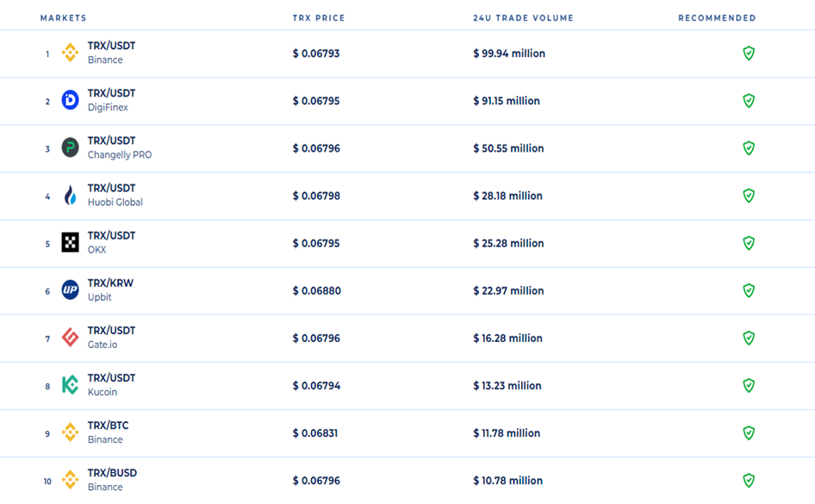The image size is (815, 504).
Task: Open the TRX/KRW Upbit market link
Action: point(110,290)
